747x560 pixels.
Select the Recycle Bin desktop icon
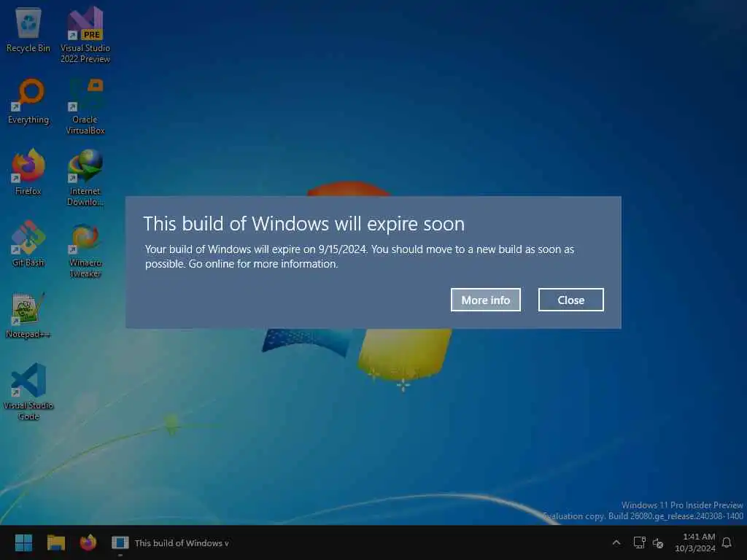28,29
